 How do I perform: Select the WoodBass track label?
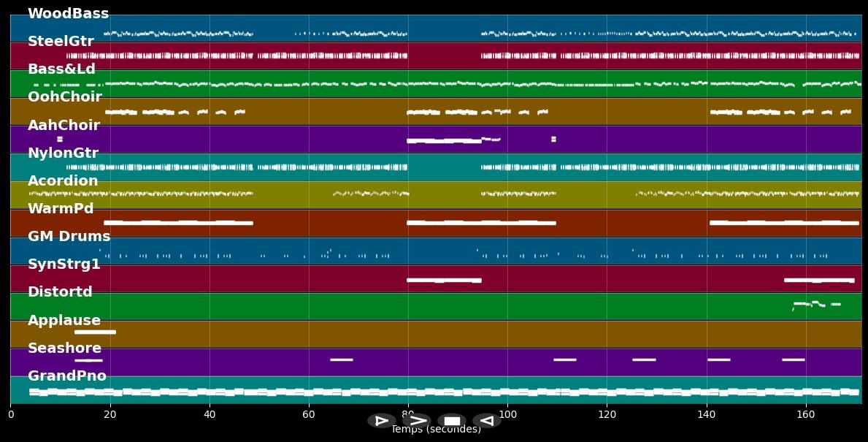(68, 14)
